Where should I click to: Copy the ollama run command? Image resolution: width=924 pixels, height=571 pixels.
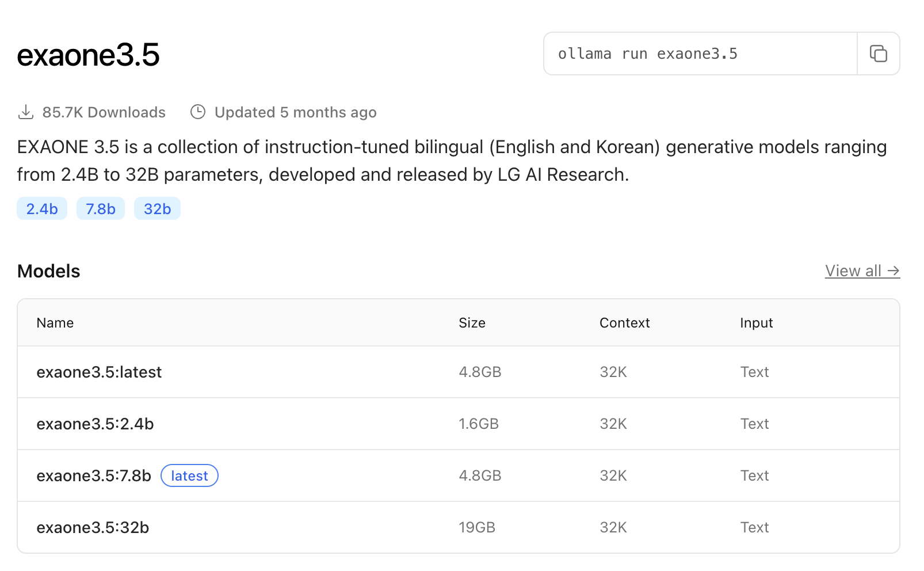878,54
